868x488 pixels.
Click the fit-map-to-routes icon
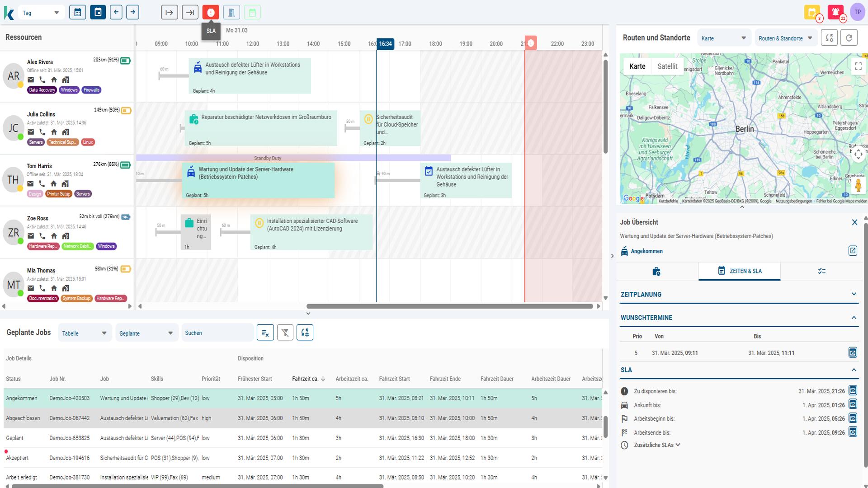829,38
